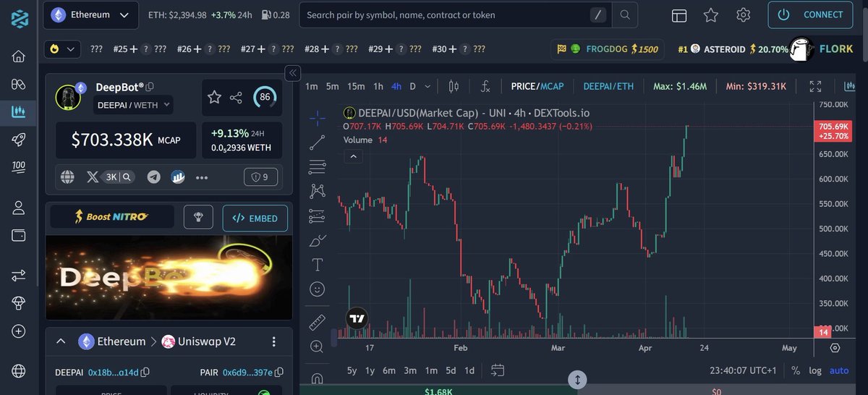Open the DEXTools home logo
This screenshot has height=395, width=868.
[19, 18]
